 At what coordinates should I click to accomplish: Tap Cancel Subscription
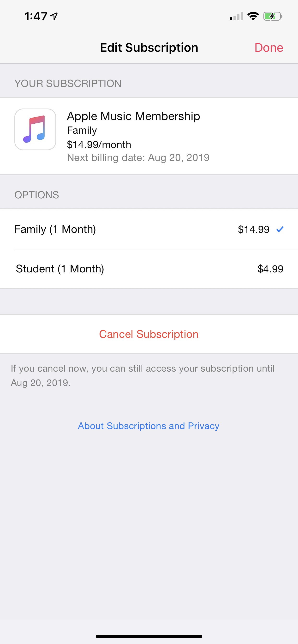(149, 334)
